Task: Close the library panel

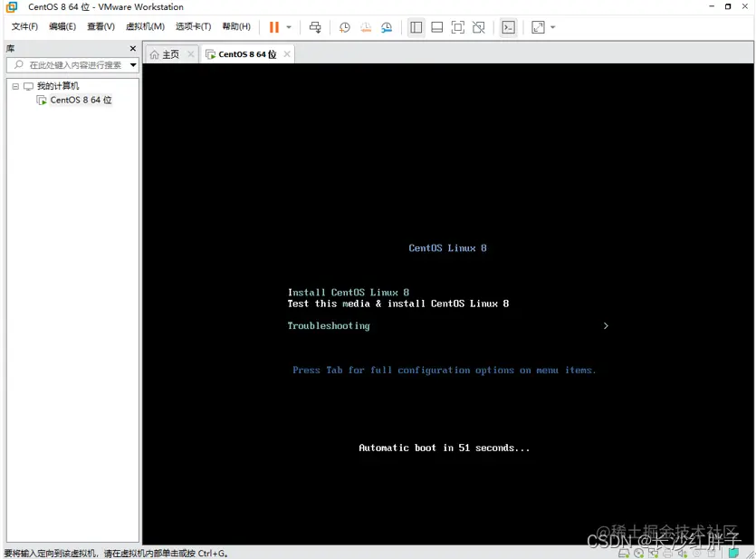Action: click(133, 48)
